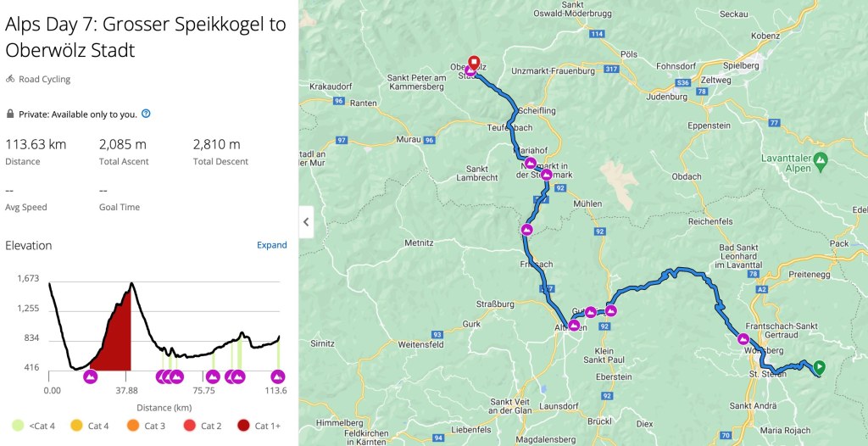868x446 pixels.
Task: Click the light green <Cat 4 legend swatch
Action: click(17, 425)
